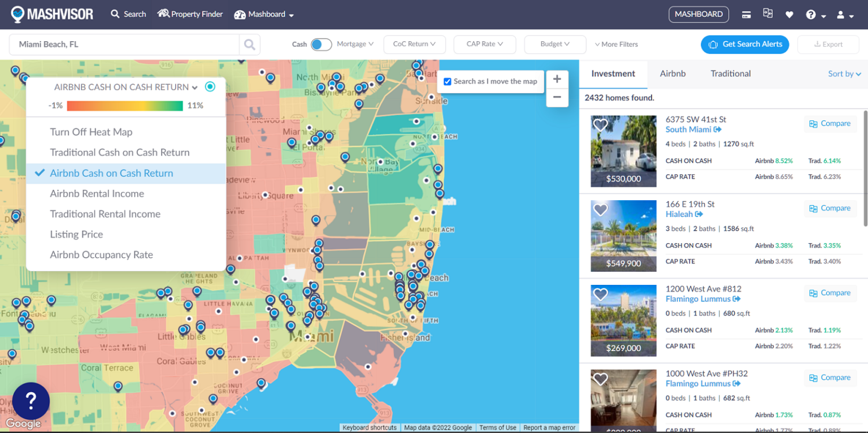Click the heat map color gradient bar
The width and height of the screenshot is (868, 433).
(x=125, y=106)
